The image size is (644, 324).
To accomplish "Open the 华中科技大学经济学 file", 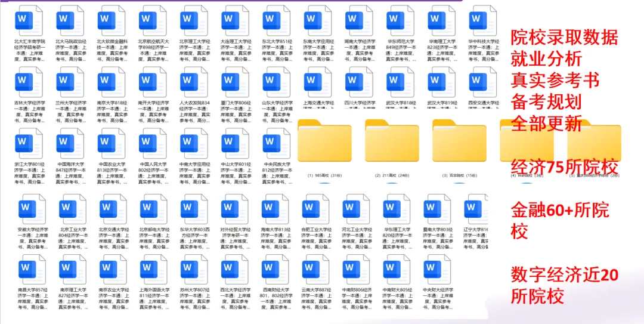I will [483, 20].
